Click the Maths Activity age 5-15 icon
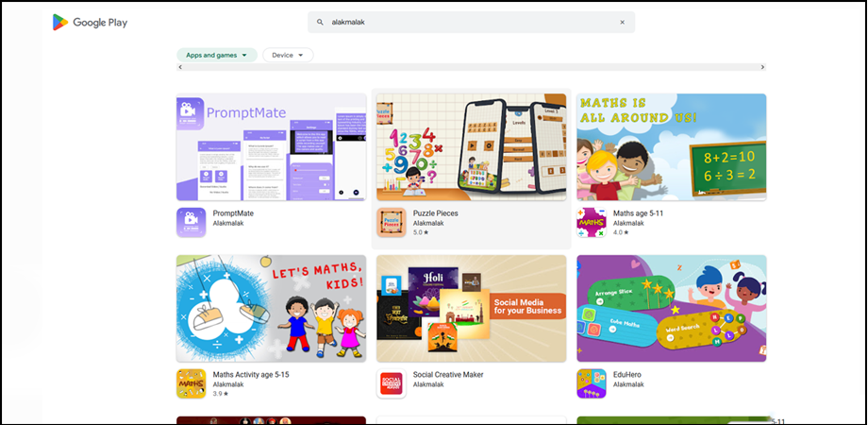This screenshot has width=868, height=425. 191,383
